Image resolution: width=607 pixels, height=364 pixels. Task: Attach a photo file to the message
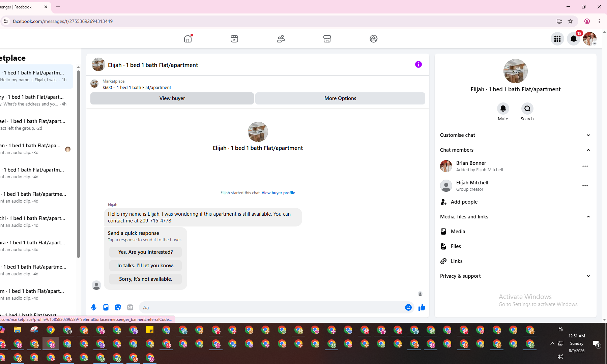click(106, 307)
